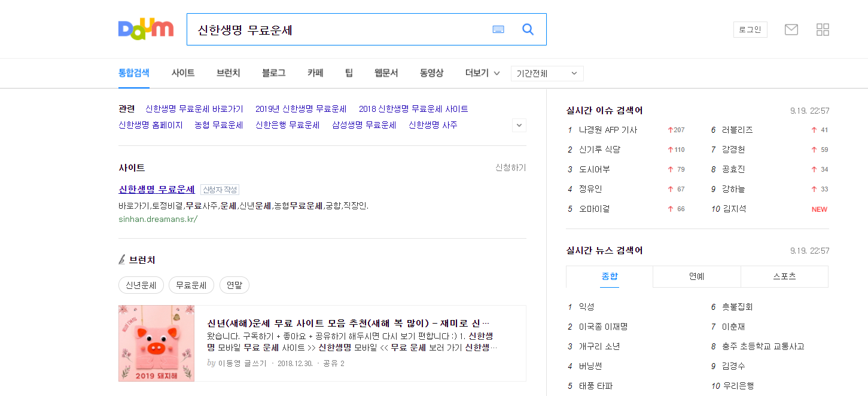The width and height of the screenshot is (868, 396).
Task: Click author 이동영 글쓰기
Action: click(x=242, y=363)
